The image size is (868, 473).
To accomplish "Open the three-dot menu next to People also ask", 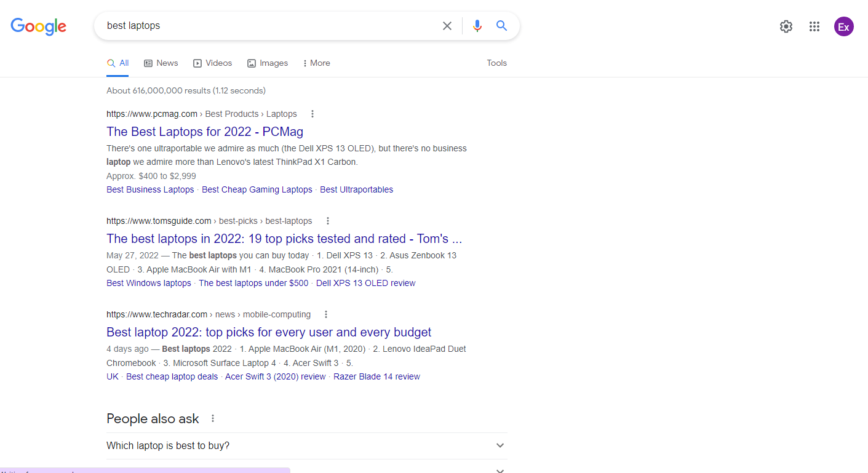I will click(213, 418).
